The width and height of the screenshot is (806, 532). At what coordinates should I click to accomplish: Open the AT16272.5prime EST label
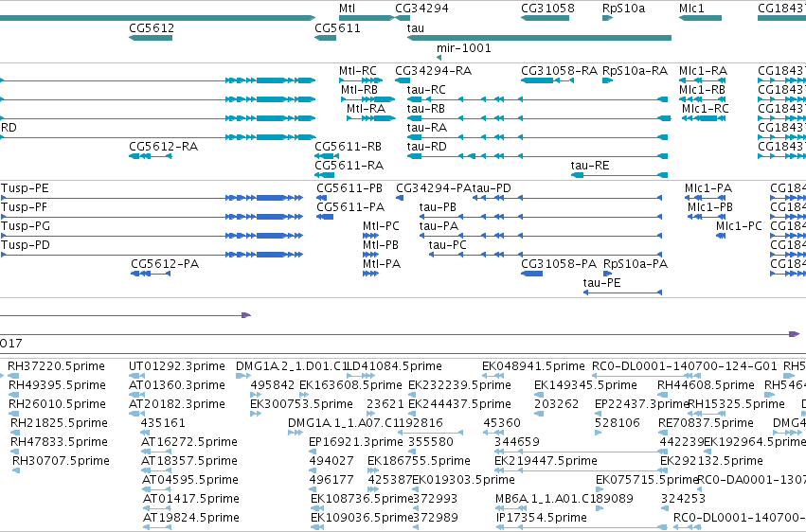tap(189, 443)
